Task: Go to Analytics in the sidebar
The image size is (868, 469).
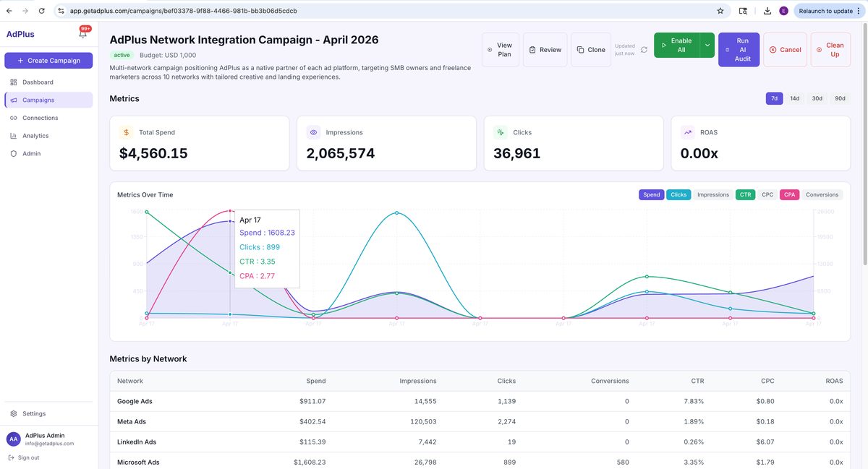Action: (x=48, y=136)
